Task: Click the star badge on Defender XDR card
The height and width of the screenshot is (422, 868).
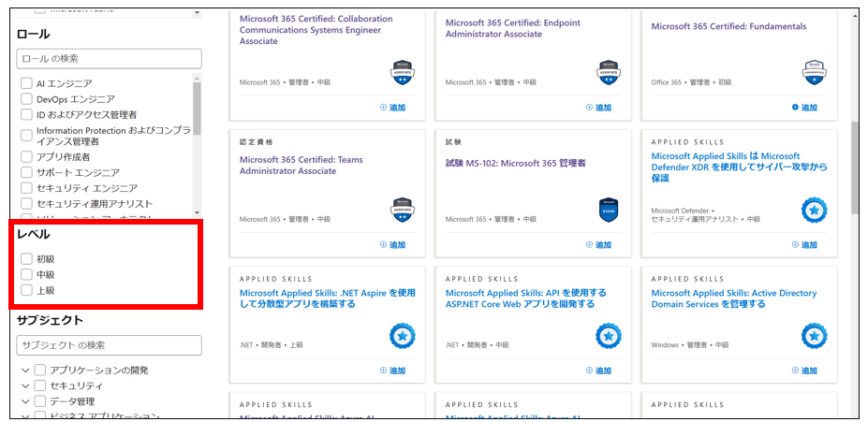Action: pyautogui.click(x=815, y=211)
